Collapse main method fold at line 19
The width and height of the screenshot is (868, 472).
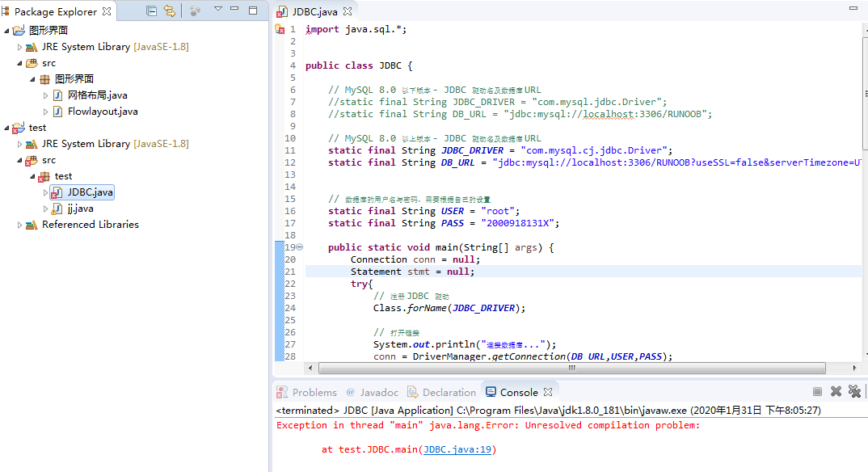point(300,247)
